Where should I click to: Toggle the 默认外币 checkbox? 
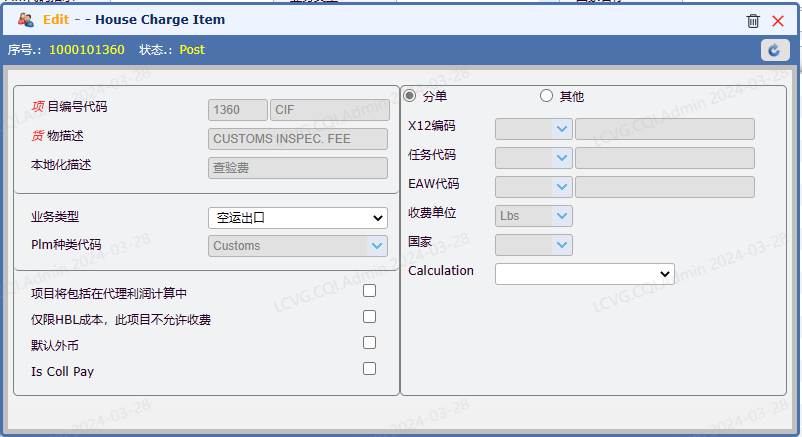[x=369, y=342]
